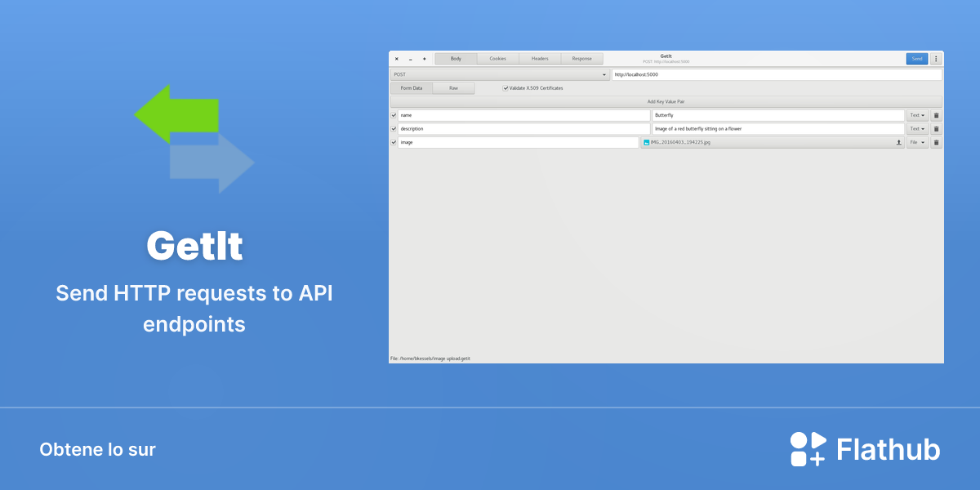980x490 pixels.
Task: Click the value field about red butterfly
Action: tap(778, 129)
